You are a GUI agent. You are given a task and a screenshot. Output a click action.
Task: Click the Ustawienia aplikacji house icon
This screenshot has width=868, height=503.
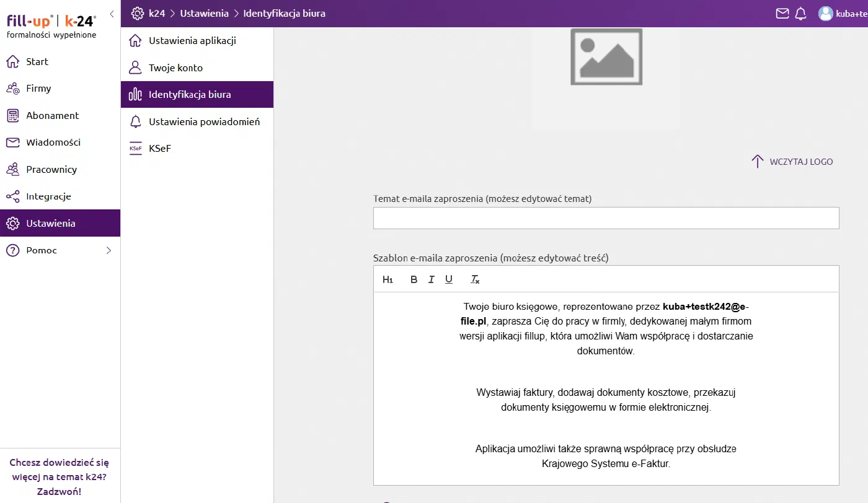(135, 41)
